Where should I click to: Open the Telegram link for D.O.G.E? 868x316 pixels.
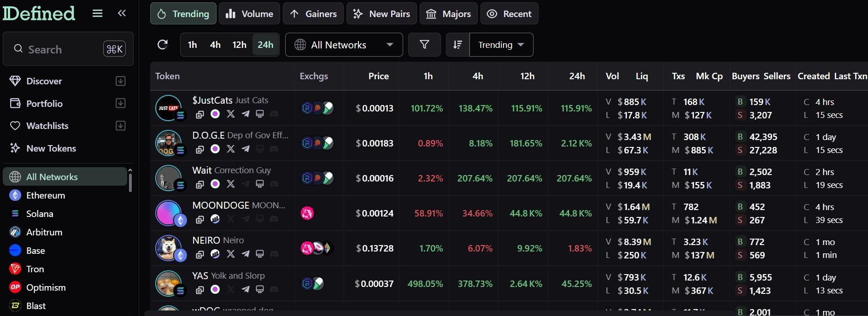246,149
